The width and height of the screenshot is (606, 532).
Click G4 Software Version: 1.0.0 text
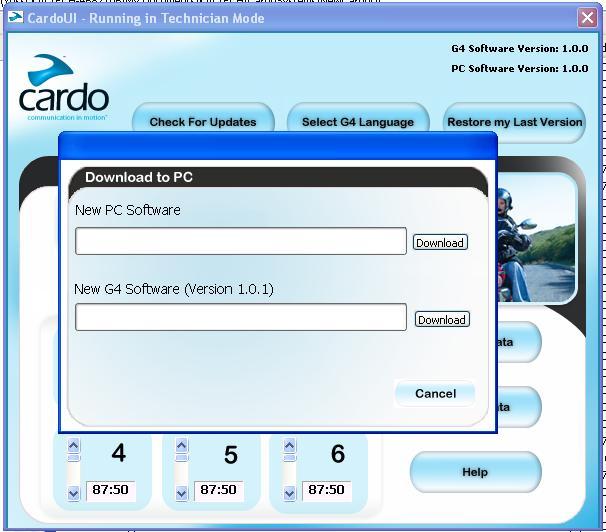tap(520, 49)
